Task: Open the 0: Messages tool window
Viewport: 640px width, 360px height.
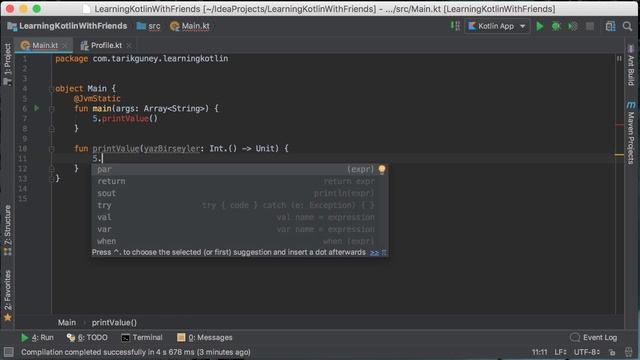Action: pos(204,338)
